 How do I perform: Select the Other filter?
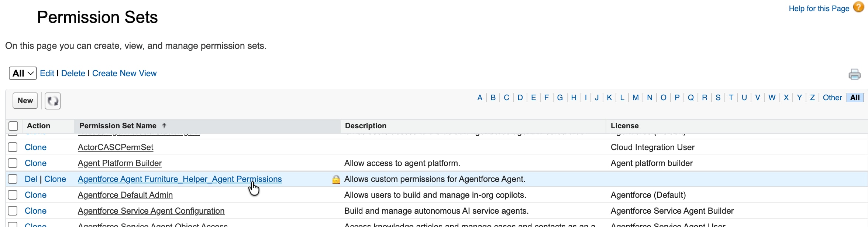coord(832,98)
